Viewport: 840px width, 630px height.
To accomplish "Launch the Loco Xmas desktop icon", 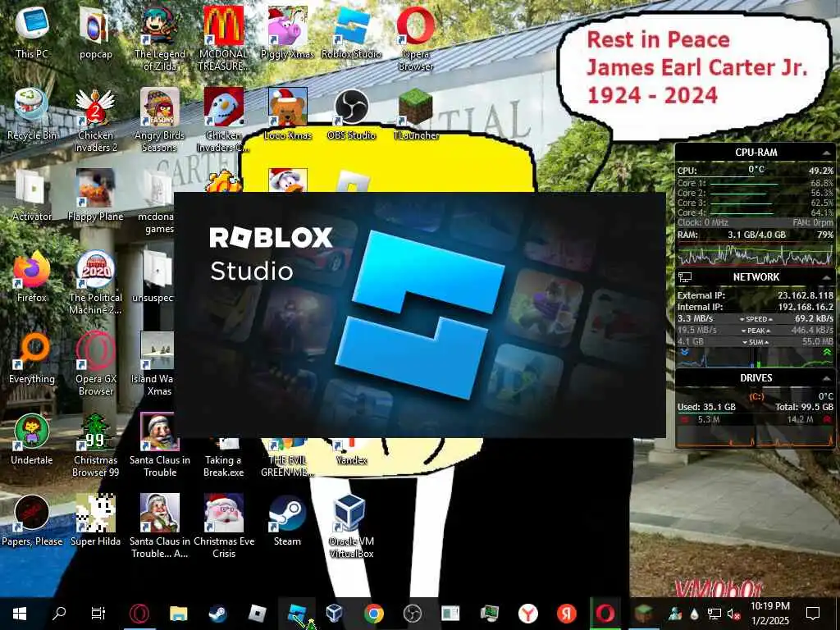I will [288, 113].
